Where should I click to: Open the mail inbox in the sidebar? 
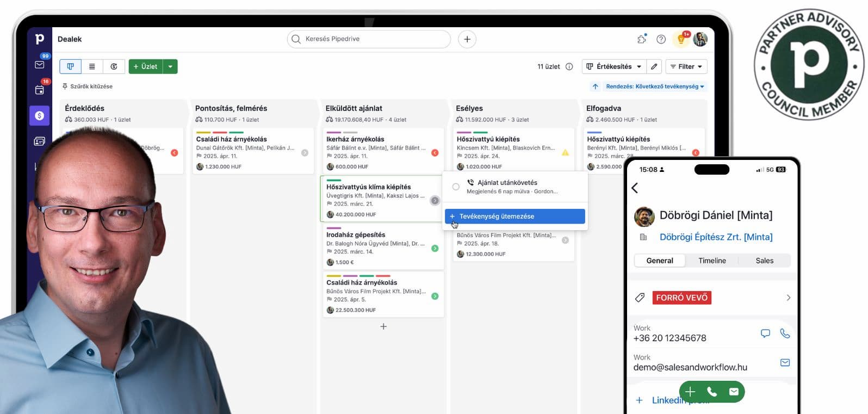[40, 65]
